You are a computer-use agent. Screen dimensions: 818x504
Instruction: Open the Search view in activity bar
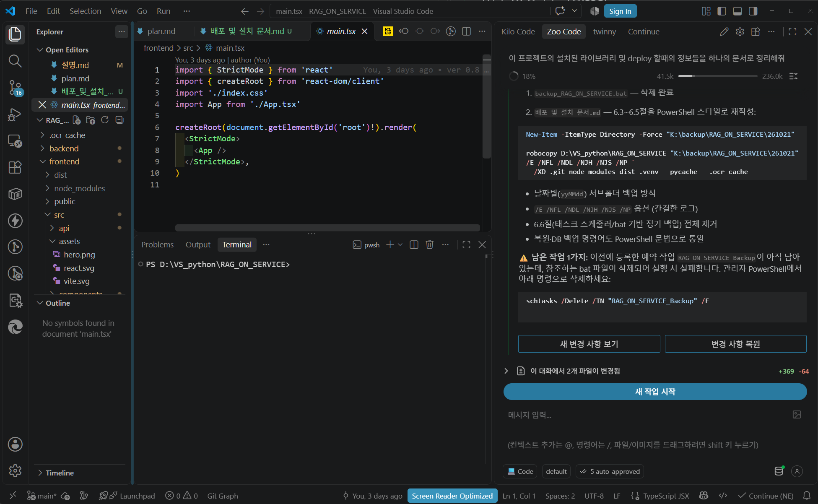click(x=15, y=61)
